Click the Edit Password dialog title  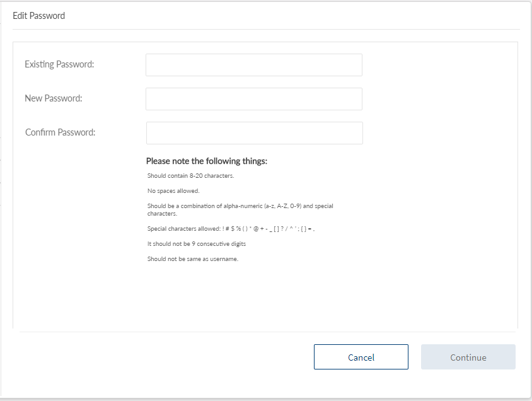[38, 16]
